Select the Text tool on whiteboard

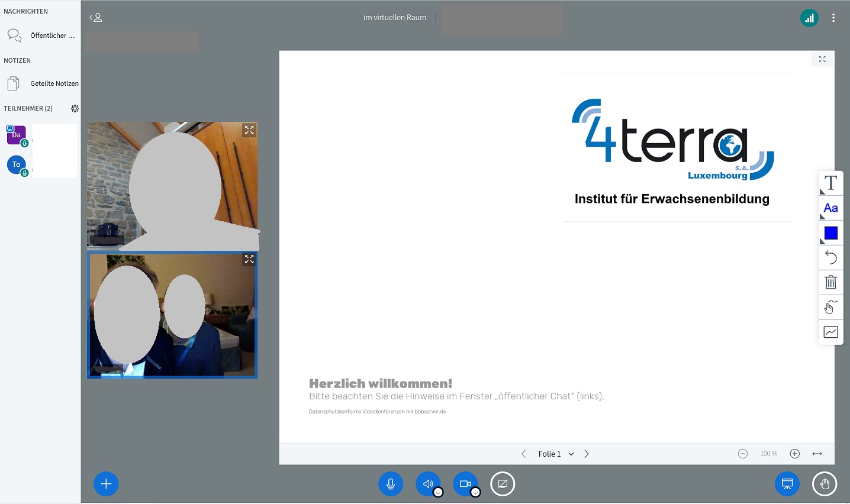point(831,183)
